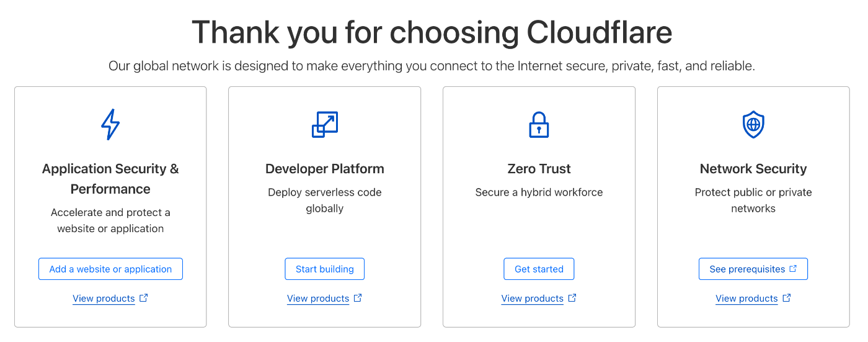
Task: Click external link icon beside Developer Platform View products
Action: point(358,298)
